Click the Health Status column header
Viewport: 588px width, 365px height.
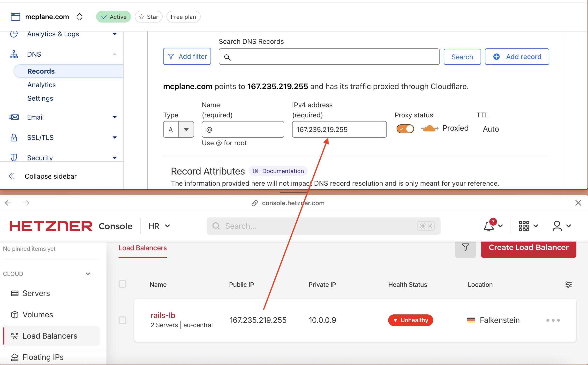pyautogui.click(x=407, y=285)
